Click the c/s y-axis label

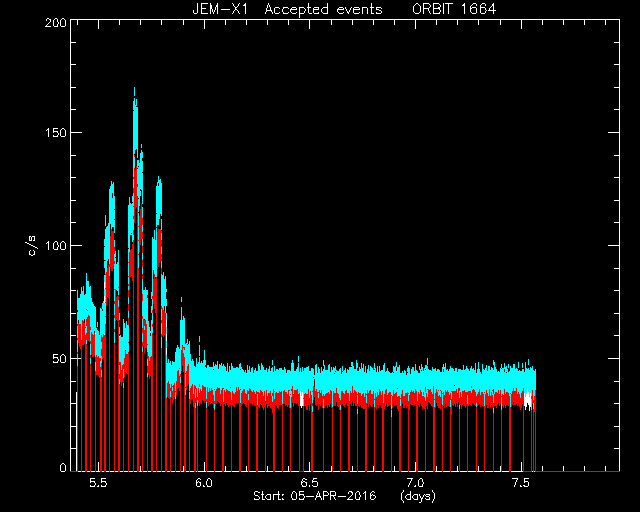32,245
